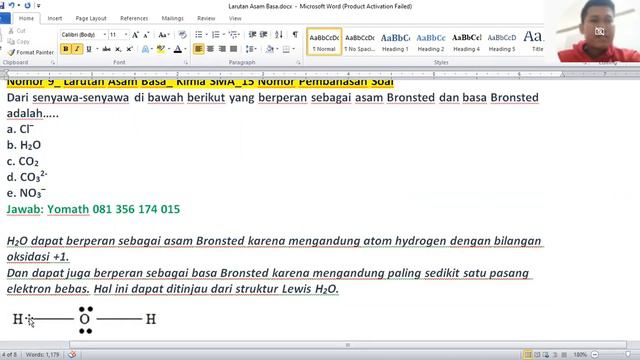This screenshot has height=360, width=640.
Task: Apply yellow text highlight color
Action: tap(161, 49)
